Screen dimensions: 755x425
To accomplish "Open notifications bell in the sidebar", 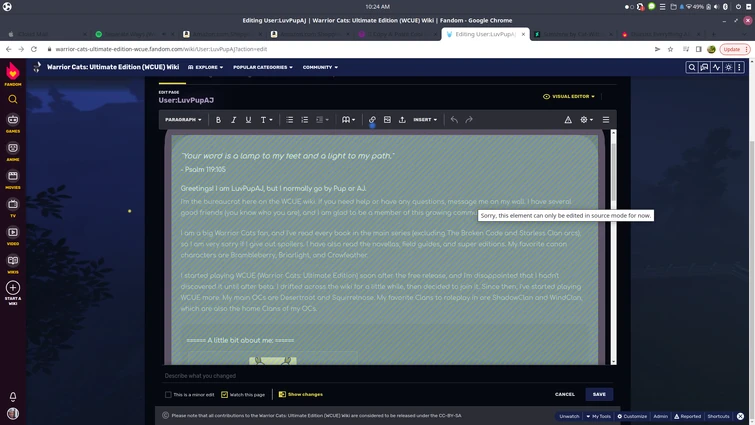I will pos(13,397).
